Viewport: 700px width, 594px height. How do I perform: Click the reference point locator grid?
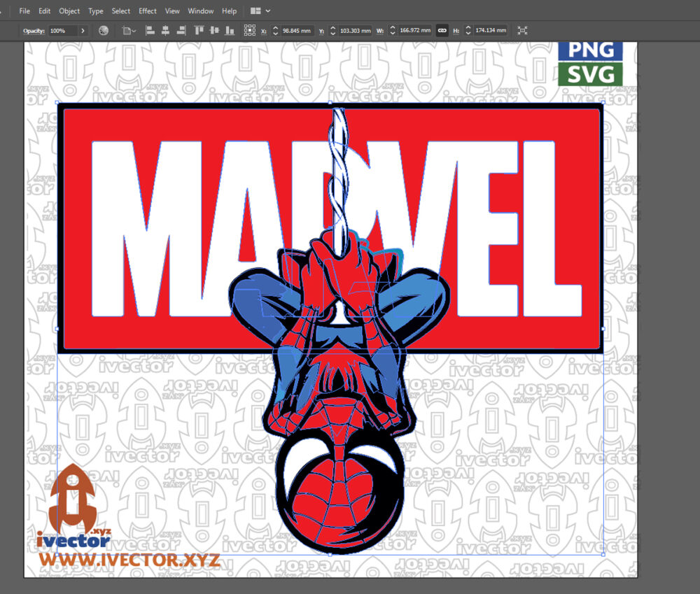[x=250, y=30]
